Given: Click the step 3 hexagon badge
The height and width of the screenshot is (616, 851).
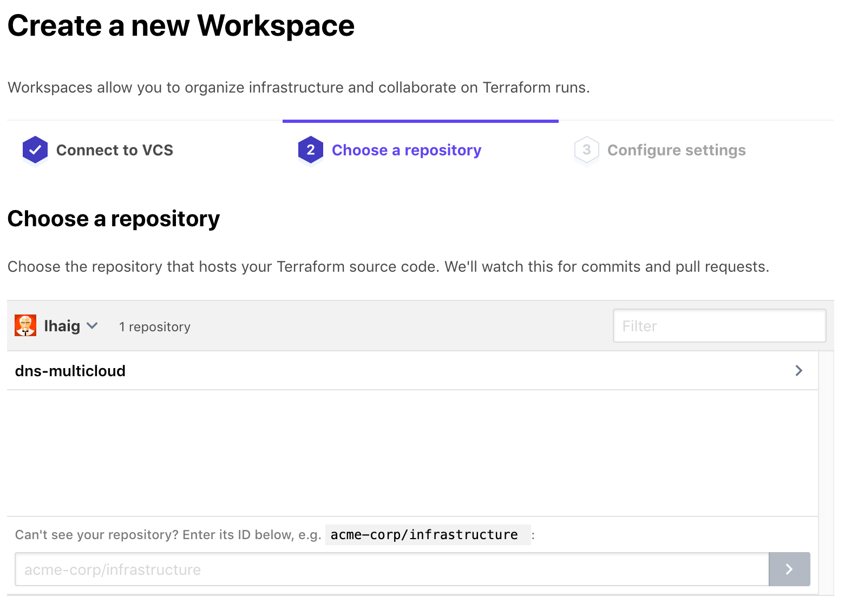Looking at the screenshot, I should pyautogui.click(x=586, y=150).
